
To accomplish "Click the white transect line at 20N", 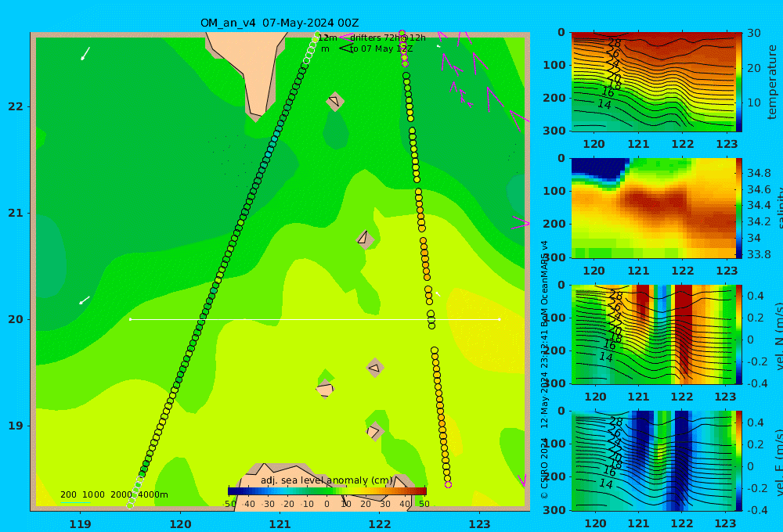I will click(315, 319).
